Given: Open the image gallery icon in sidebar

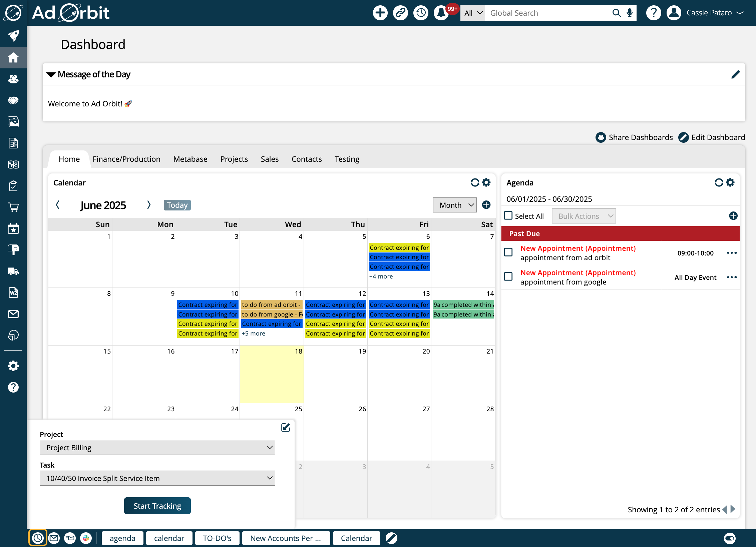Looking at the screenshot, I should (13, 122).
